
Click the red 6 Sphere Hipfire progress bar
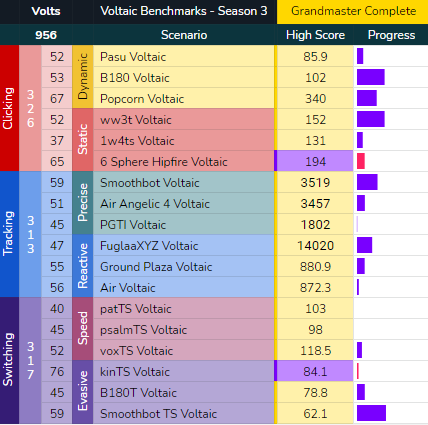point(361,161)
